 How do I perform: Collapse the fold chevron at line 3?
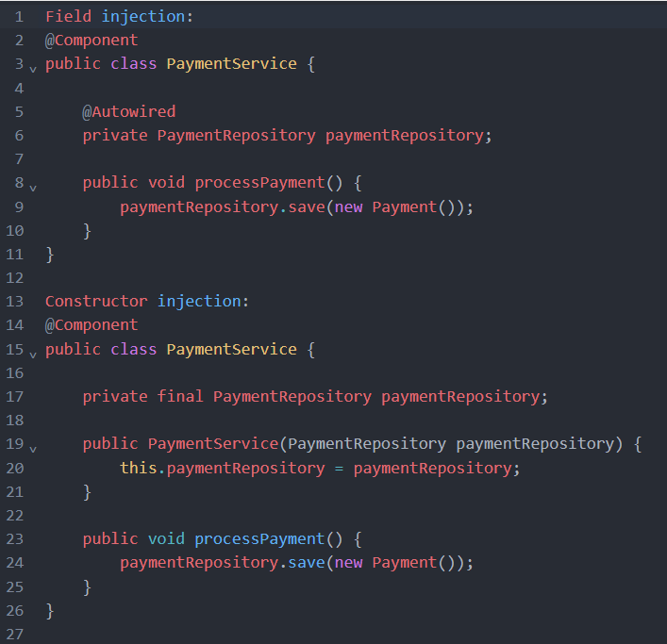(33, 69)
